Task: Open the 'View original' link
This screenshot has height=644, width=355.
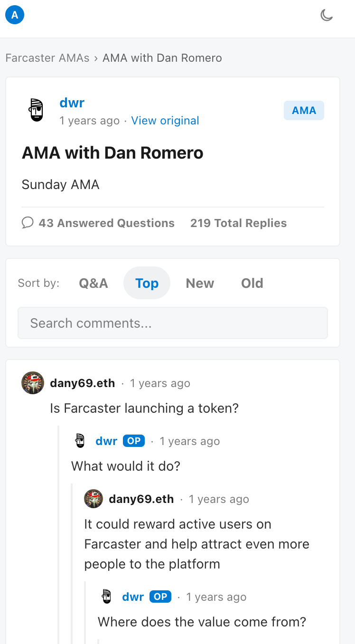Action: (165, 121)
